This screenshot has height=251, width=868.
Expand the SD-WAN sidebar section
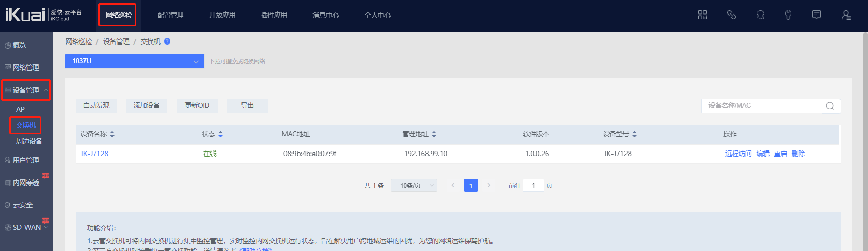46,227
